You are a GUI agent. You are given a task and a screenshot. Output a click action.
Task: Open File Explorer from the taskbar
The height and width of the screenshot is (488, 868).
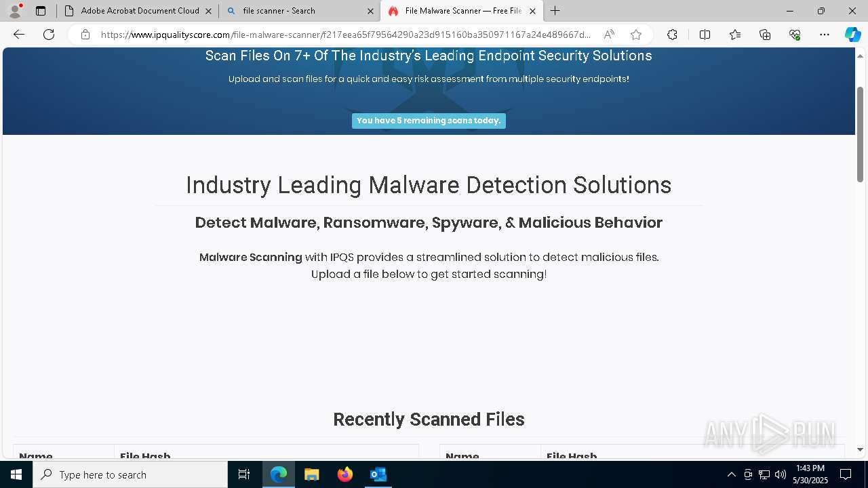click(312, 474)
